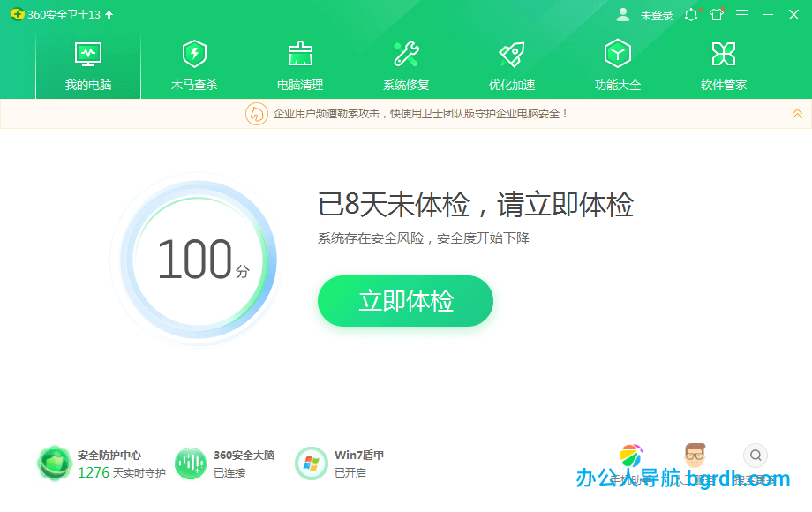Viewport: 812px width, 512px height.
Task: Click the 100分 score circle
Action: (196, 260)
